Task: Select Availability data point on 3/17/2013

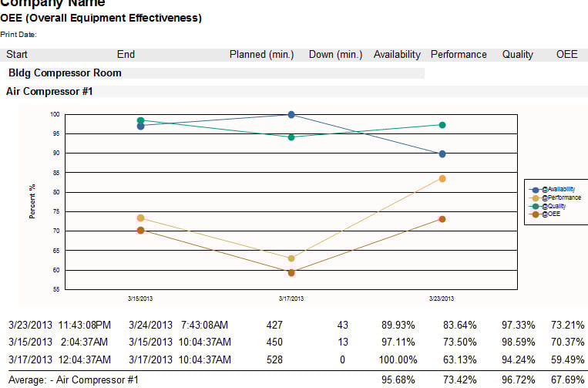Action: (x=291, y=114)
